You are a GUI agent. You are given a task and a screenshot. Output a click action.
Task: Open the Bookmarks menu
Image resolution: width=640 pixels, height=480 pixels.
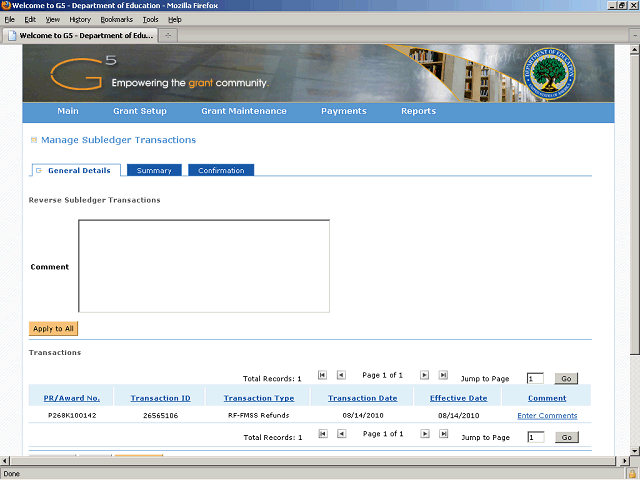(x=117, y=20)
